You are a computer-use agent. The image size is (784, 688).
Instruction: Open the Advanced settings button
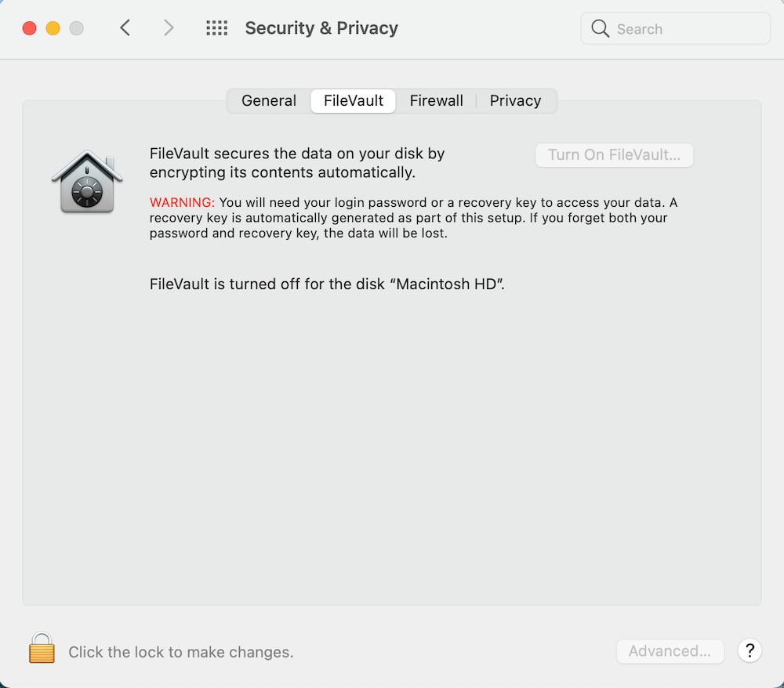[670, 651]
